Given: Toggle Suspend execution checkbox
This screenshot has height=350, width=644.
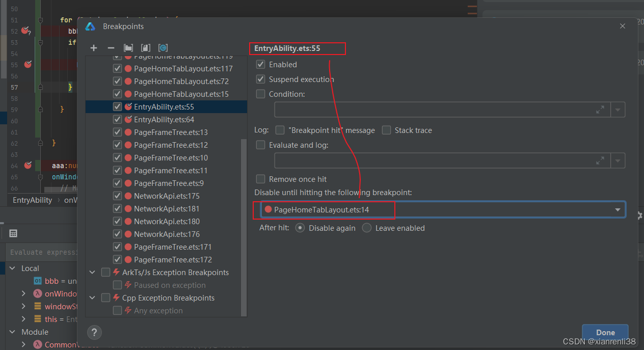Looking at the screenshot, I should click(261, 79).
